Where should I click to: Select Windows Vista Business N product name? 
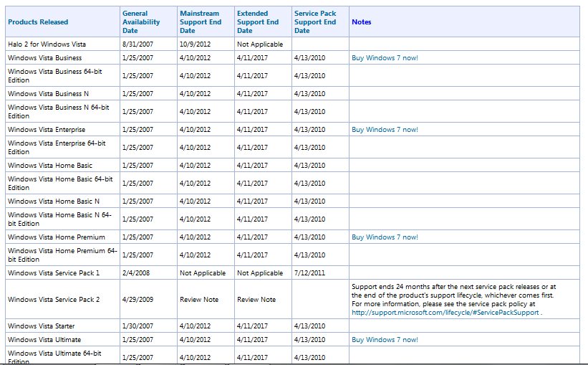49,94
